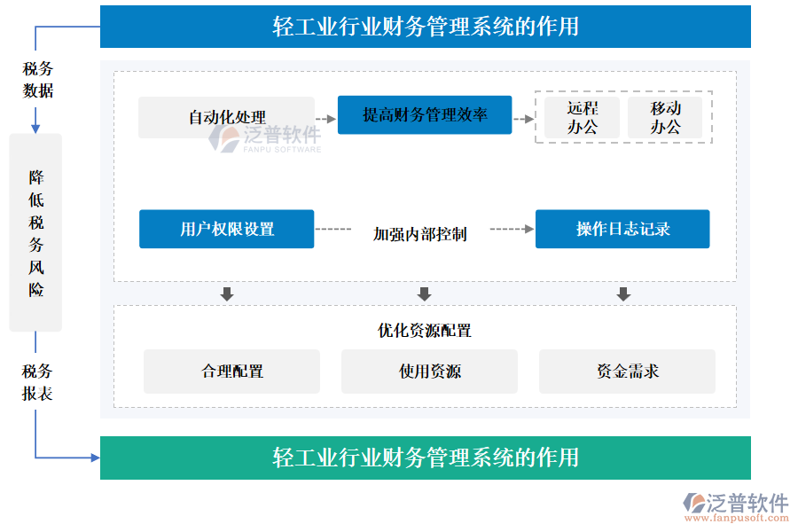The width and height of the screenshot is (798, 532).
Task: Click the vertical 降低税务风险 box
Action: [35, 232]
